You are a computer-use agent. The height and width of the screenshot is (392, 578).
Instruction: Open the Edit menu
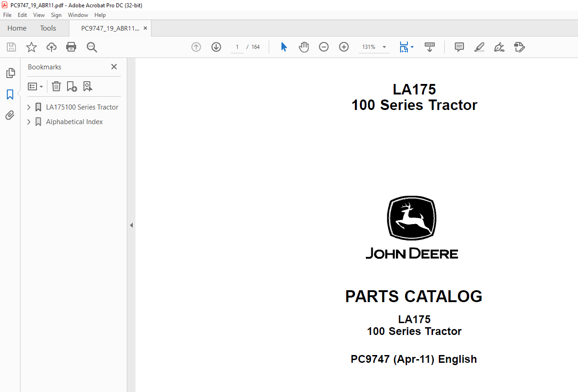point(22,15)
